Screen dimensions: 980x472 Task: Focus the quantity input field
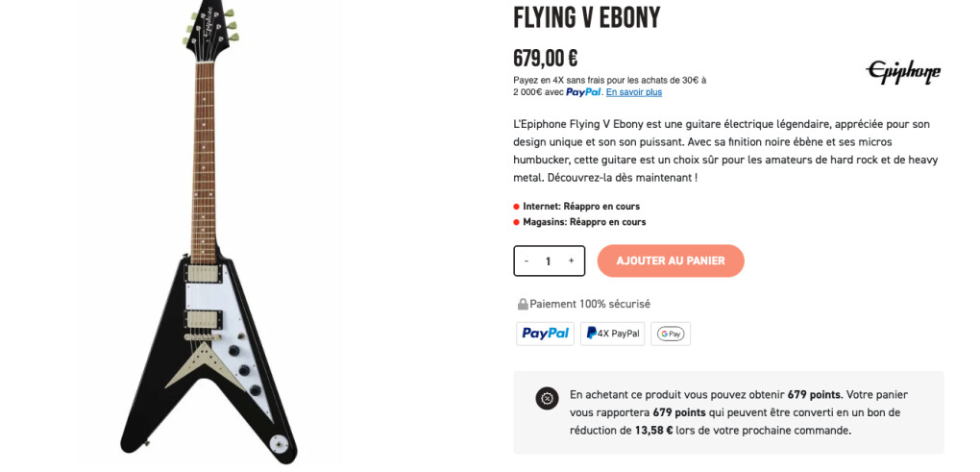point(549,261)
